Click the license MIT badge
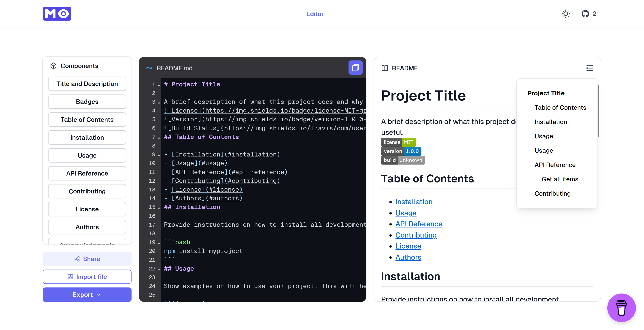644x330 pixels. click(x=398, y=142)
